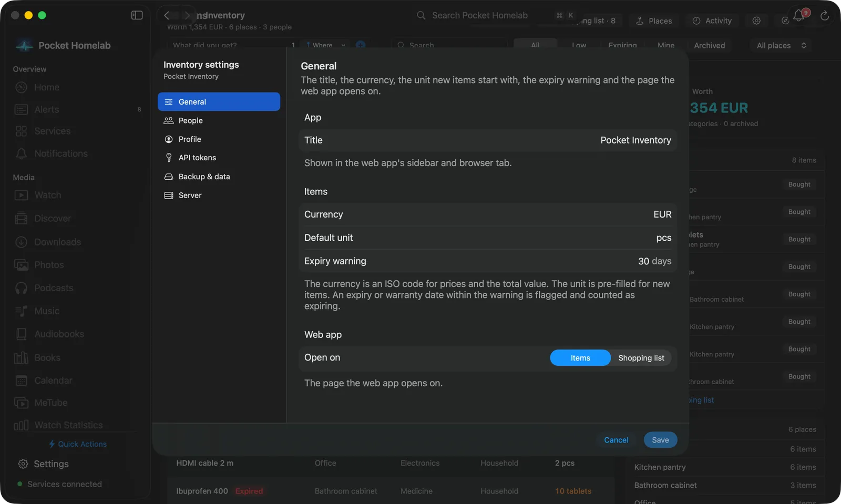Edit the Expiry warning value of 30 days
This screenshot has height=504, width=841.
click(x=488, y=261)
